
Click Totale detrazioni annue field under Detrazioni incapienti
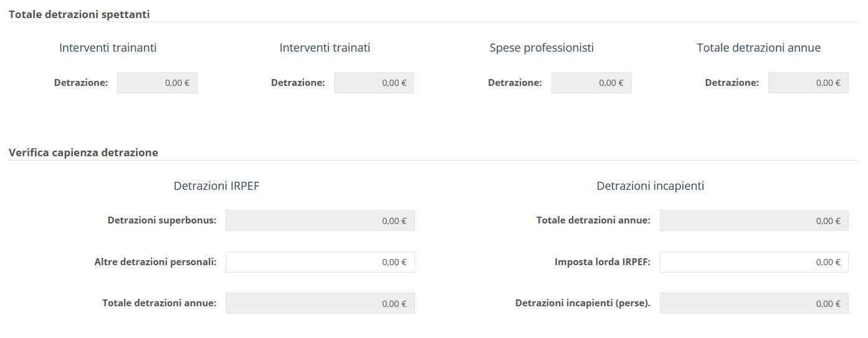(754, 220)
